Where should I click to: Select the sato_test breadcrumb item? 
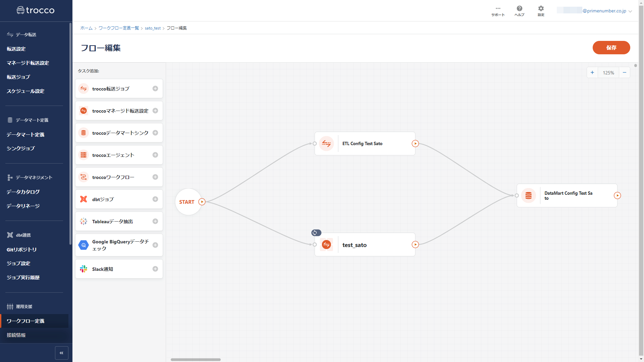[153, 28]
